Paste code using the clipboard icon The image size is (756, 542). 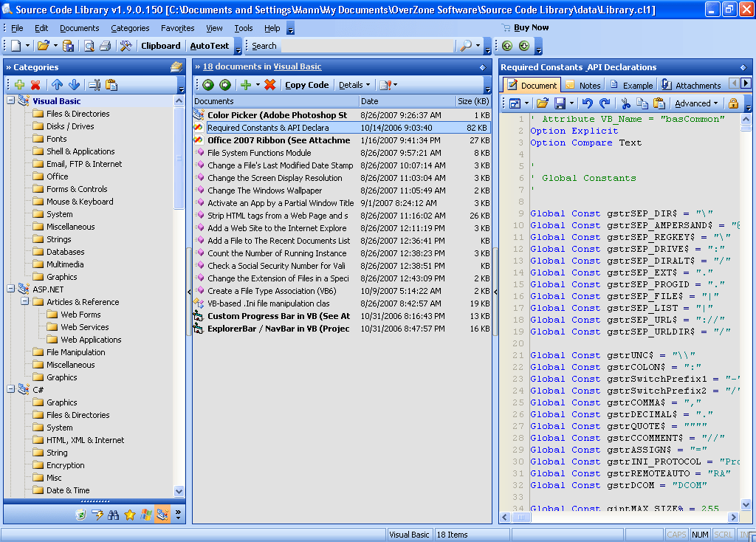pos(659,103)
